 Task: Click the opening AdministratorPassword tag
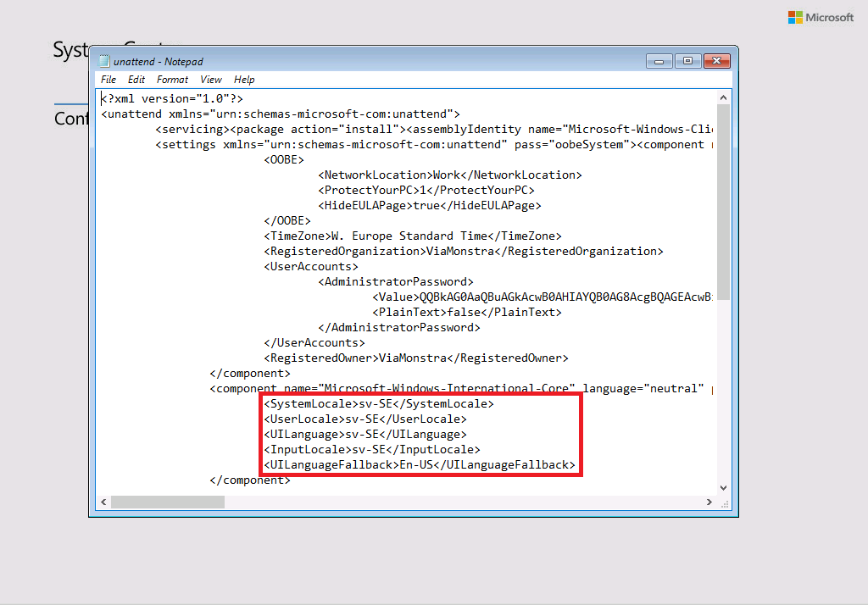tap(396, 282)
